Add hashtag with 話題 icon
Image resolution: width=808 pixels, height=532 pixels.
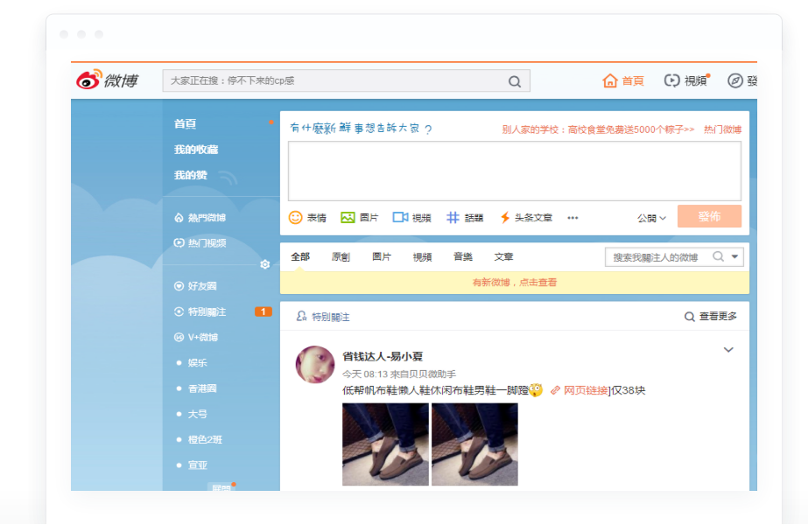[x=453, y=217]
